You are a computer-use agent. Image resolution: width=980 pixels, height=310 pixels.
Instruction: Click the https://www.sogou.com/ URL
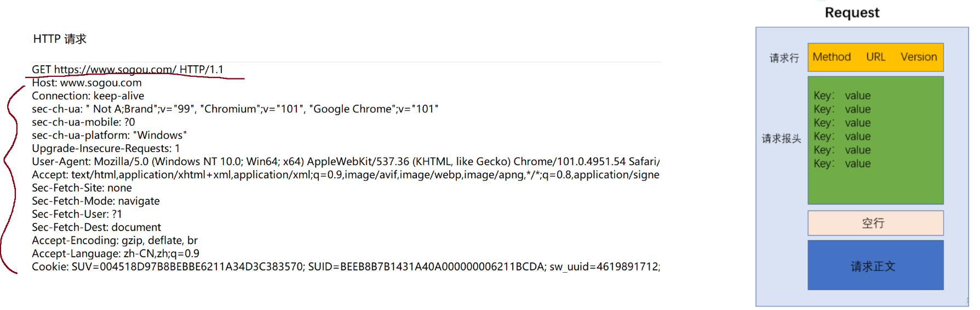point(115,70)
